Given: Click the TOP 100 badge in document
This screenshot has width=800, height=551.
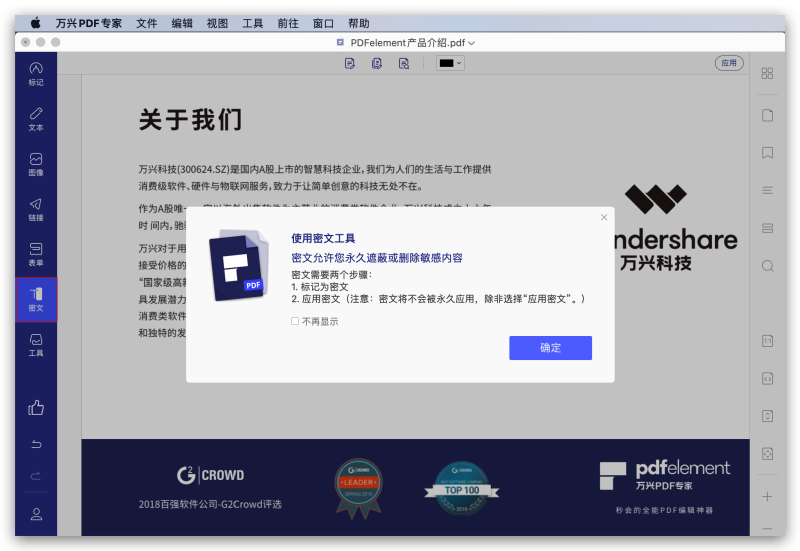Looking at the screenshot, I should point(462,489).
